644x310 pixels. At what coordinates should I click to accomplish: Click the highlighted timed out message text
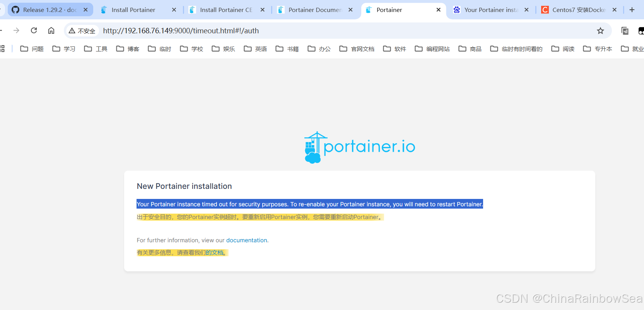pos(310,204)
